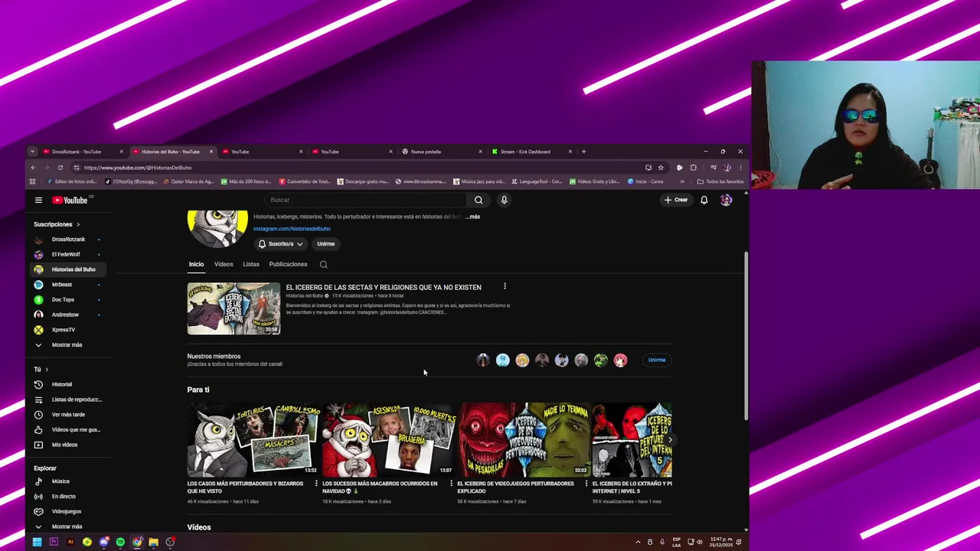
Task: Go back in browser
Action: (x=33, y=168)
